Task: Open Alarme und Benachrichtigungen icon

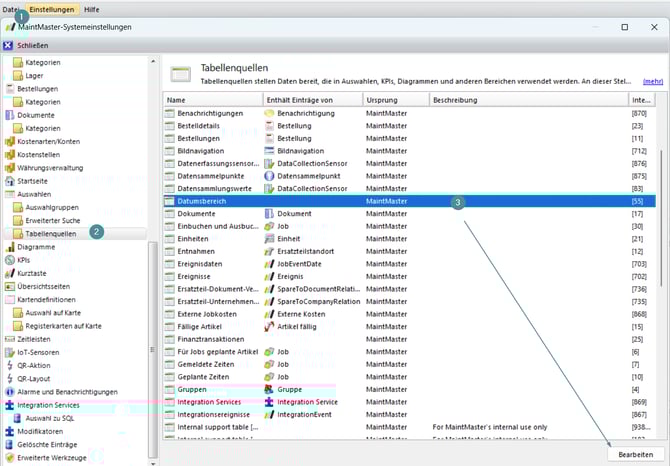Action: (10, 392)
